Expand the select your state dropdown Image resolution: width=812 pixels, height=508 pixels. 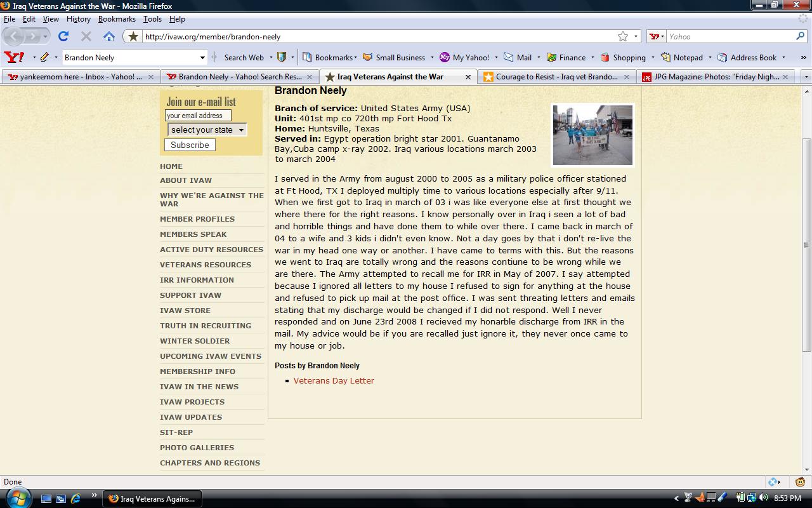tap(207, 130)
